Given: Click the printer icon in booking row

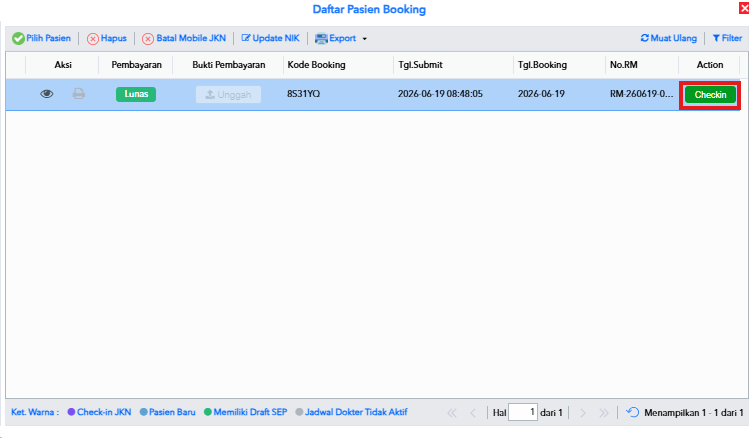Looking at the screenshot, I should [x=79, y=94].
